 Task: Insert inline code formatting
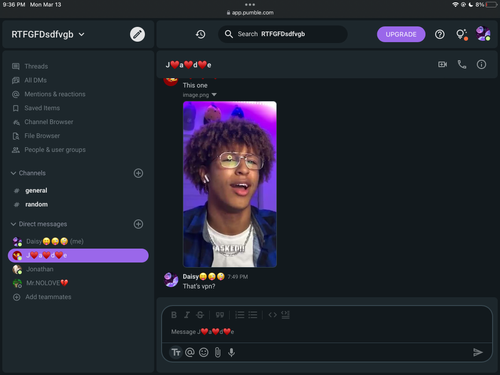tap(272, 315)
